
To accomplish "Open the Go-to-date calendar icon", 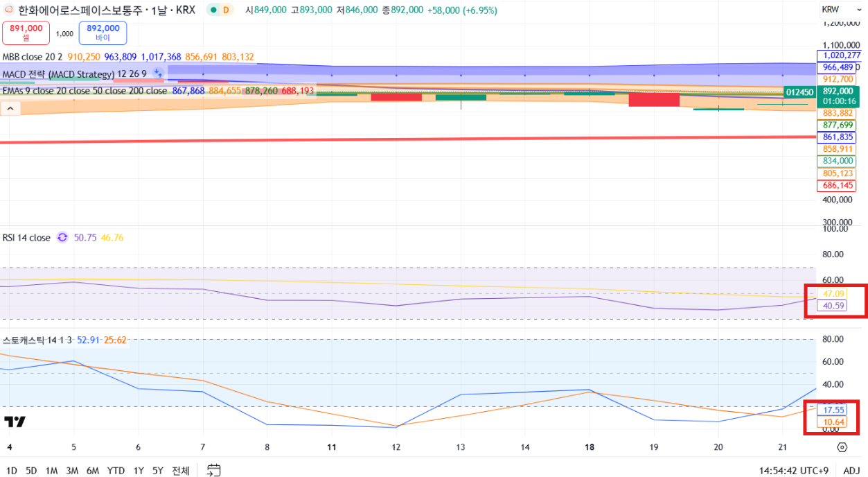I will pos(214,470).
